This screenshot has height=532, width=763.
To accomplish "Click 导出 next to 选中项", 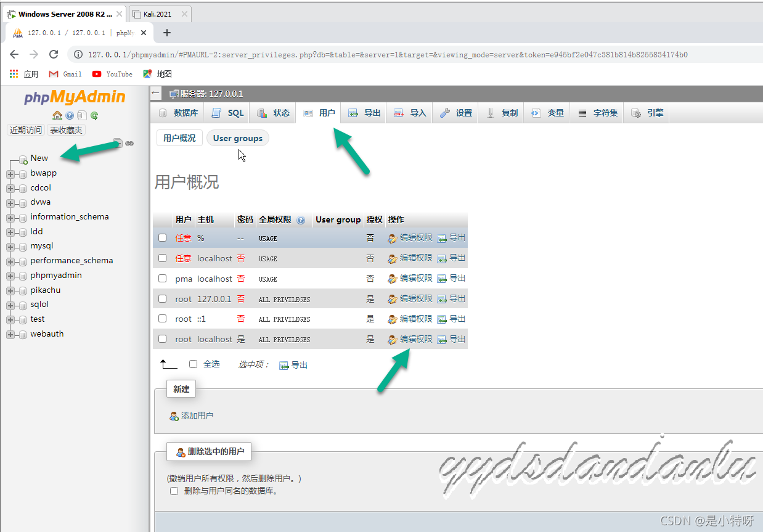I will (293, 365).
